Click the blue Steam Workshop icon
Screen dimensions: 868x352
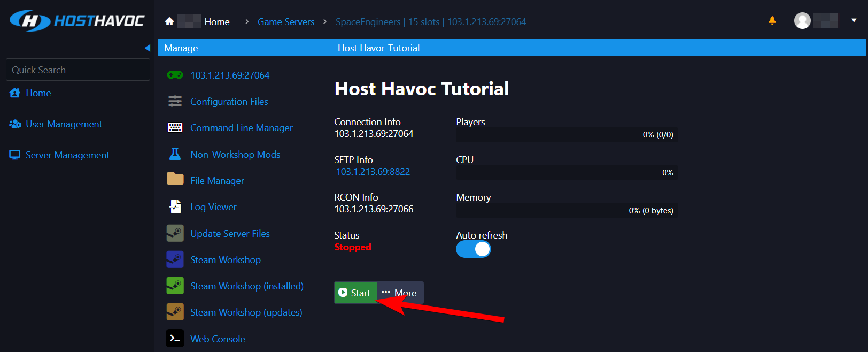tap(175, 259)
